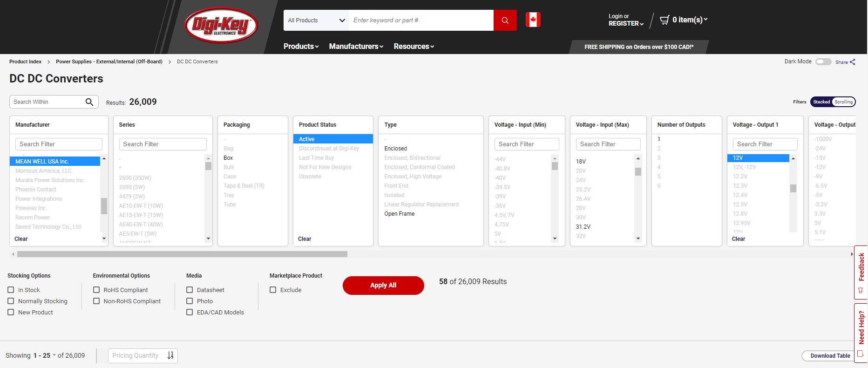The image size is (868, 368).
Task: Click the Canadian flag country icon
Action: (533, 20)
